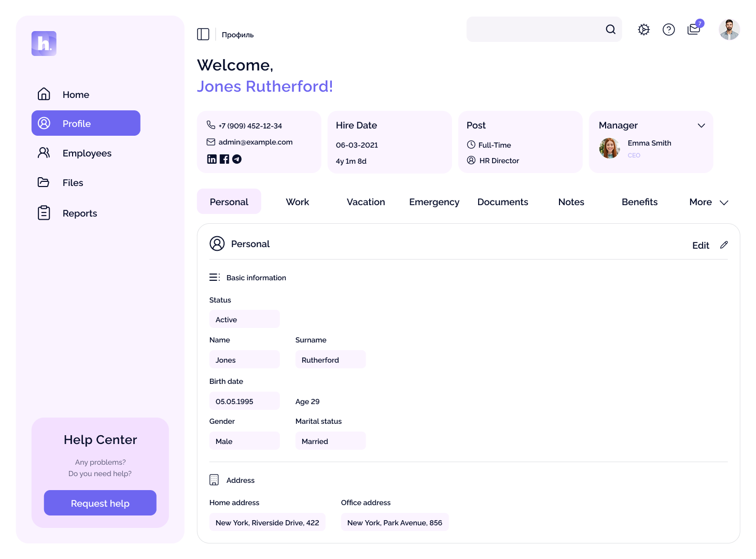Click the Edit link in Personal section

pyautogui.click(x=701, y=245)
